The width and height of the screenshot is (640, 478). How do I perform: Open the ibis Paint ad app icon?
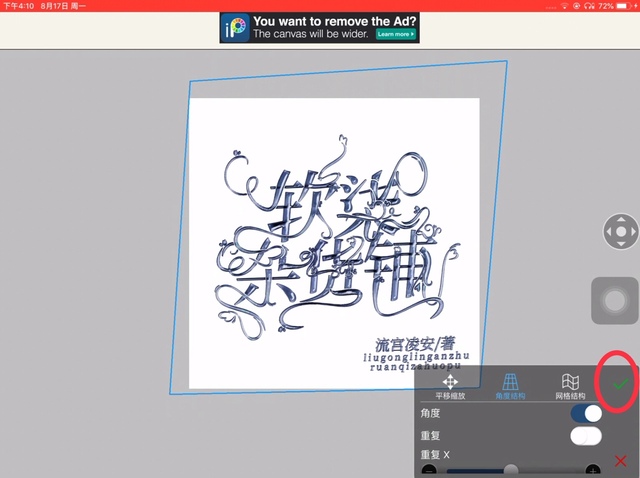236,28
